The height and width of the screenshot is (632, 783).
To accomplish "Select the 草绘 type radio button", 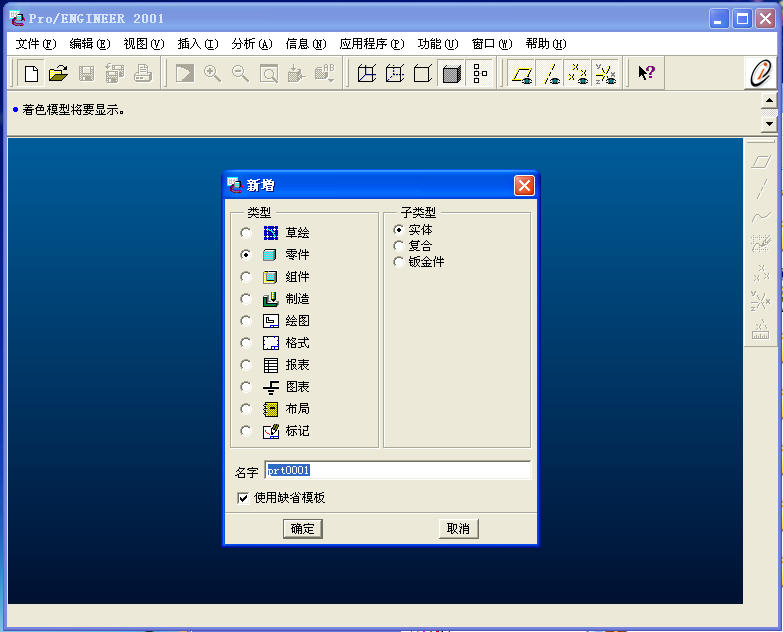I will click(246, 233).
